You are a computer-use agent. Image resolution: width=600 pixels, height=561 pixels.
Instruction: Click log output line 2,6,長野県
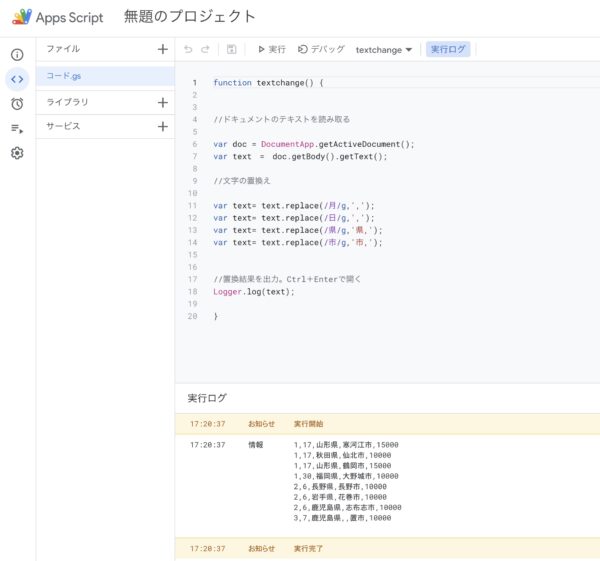click(x=340, y=486)
